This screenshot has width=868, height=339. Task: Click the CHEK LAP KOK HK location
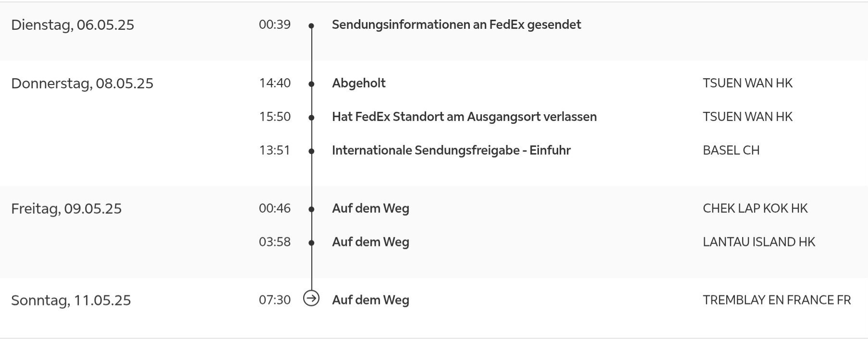(755, 208)
